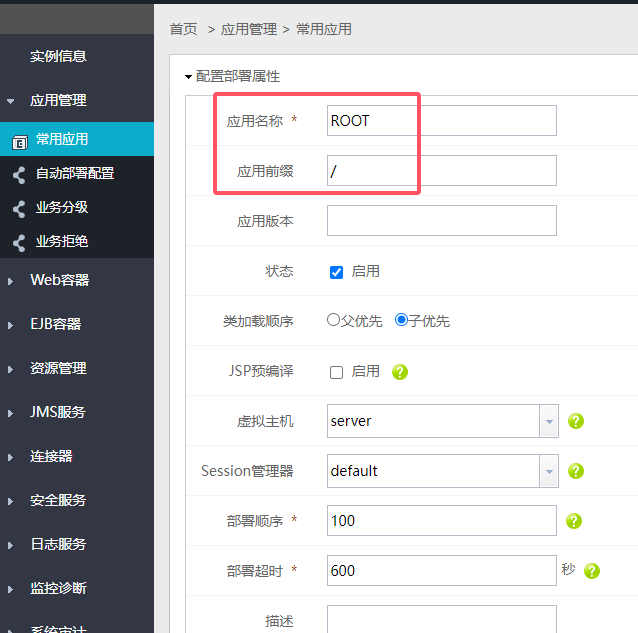Expand the 日志服务 sidebar menu
Image resolution: width=638 pixels, height=633 pixels.
tap(11, 546)
